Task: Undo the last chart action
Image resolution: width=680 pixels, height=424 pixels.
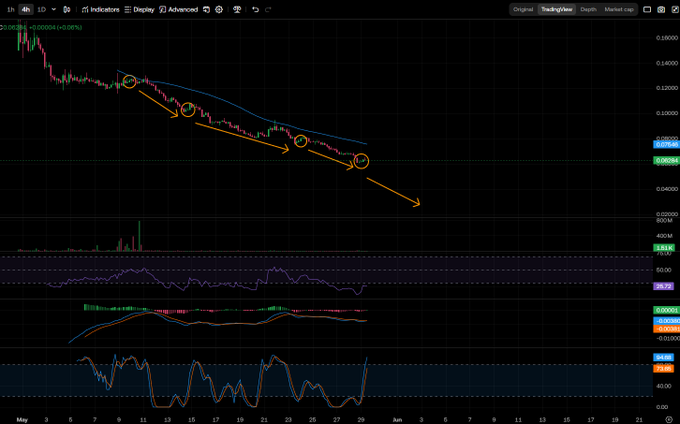Action: [x=255, y=10]
